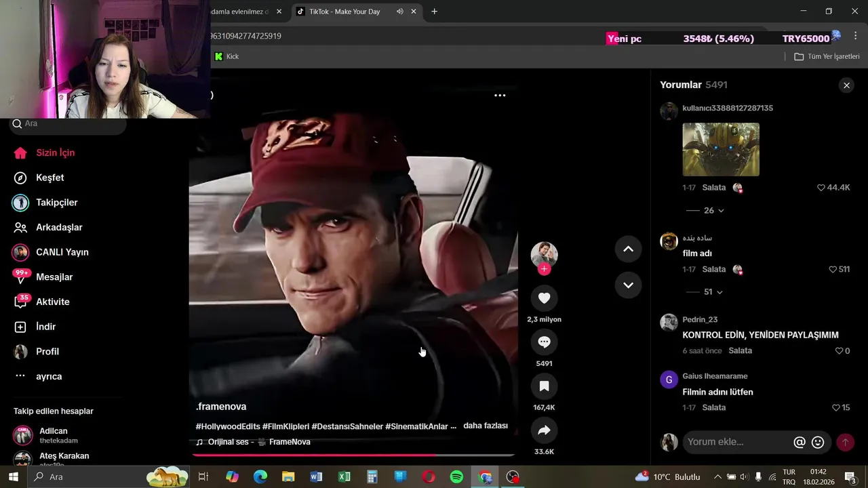
Task: Open #HollywoodEdits hashtag
Action: point(228,426)
